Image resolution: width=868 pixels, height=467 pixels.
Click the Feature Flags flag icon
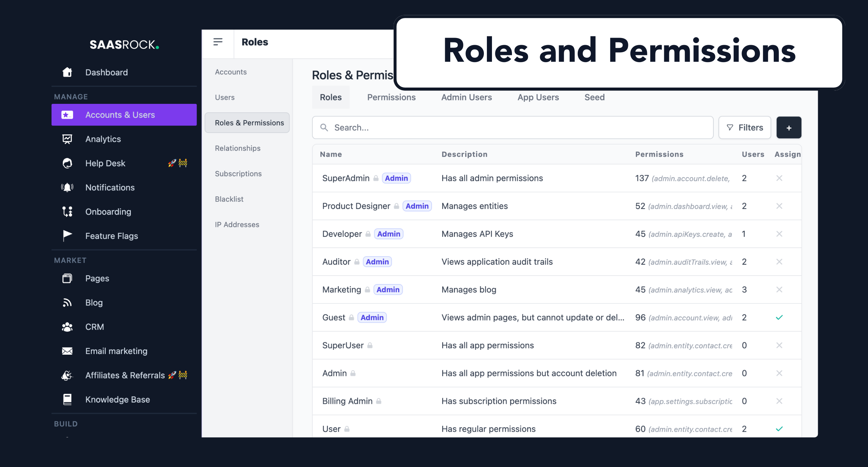coord(67,236)
